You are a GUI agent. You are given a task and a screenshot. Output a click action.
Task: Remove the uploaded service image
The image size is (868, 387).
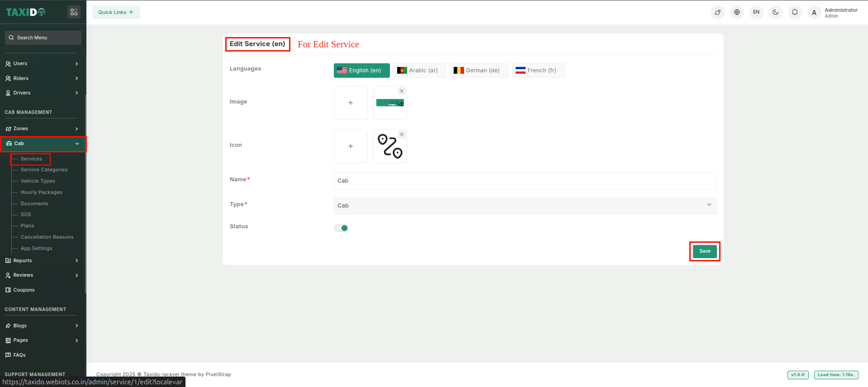click(402, 91)
